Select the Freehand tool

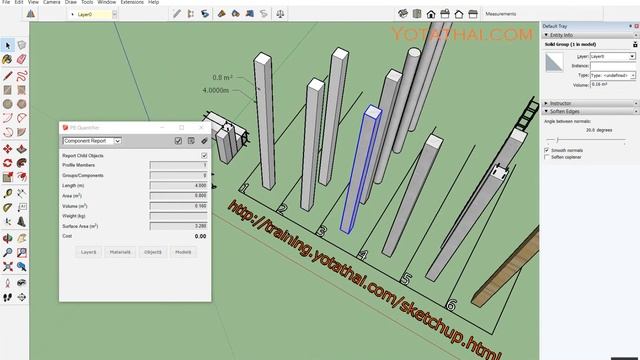[x=22, y=76]
